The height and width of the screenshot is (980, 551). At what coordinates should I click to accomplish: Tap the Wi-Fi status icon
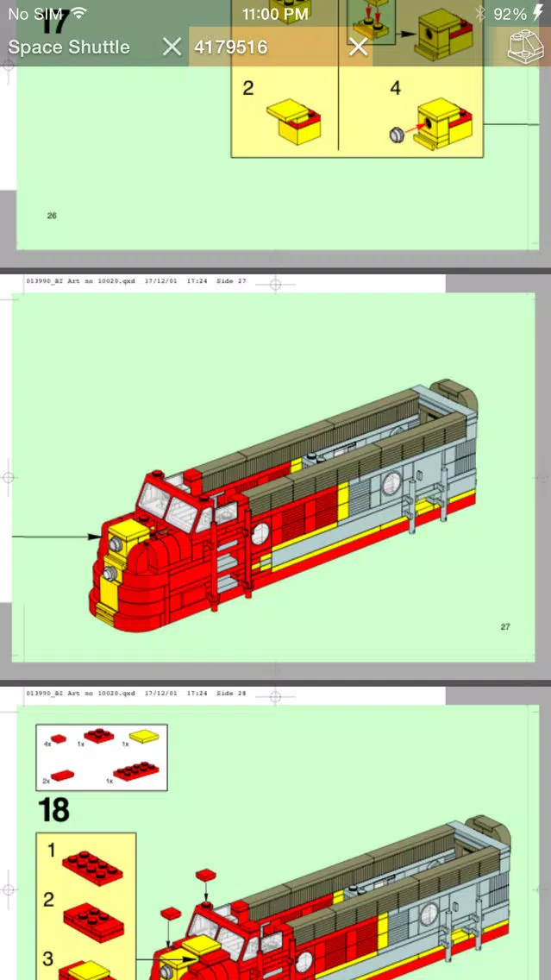point(78,12)
